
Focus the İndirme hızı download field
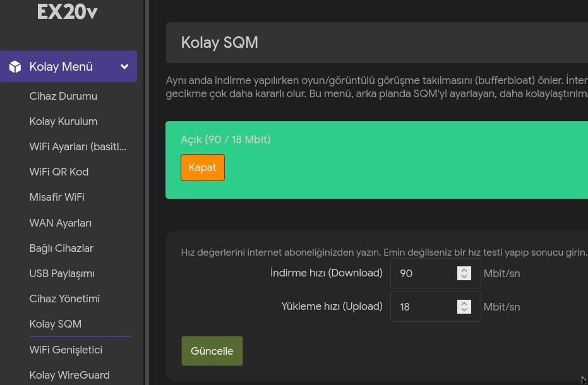[435, 273]
